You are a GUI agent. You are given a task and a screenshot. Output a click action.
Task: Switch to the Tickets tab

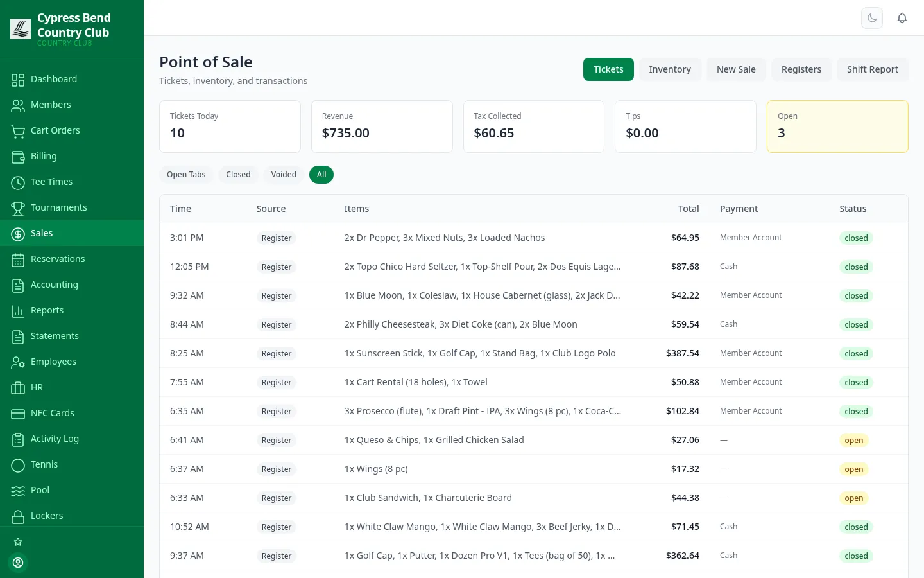click(x=608, y=69)
